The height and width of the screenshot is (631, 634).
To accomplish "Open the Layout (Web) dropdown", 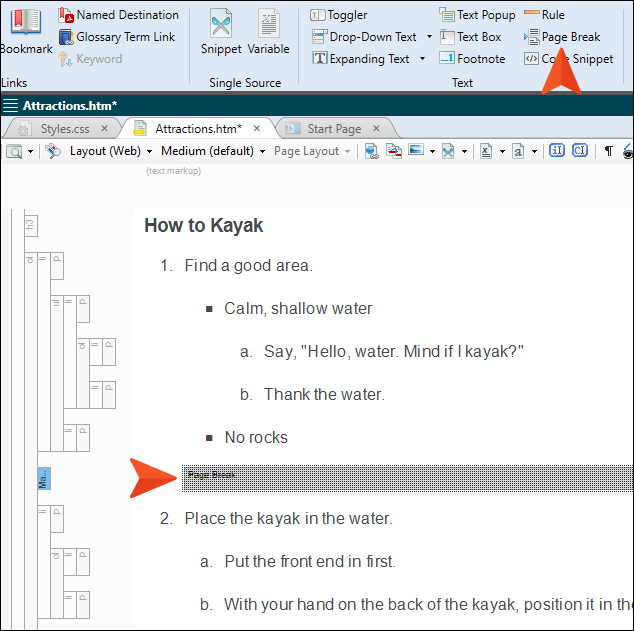I will (x=106, y=151).
